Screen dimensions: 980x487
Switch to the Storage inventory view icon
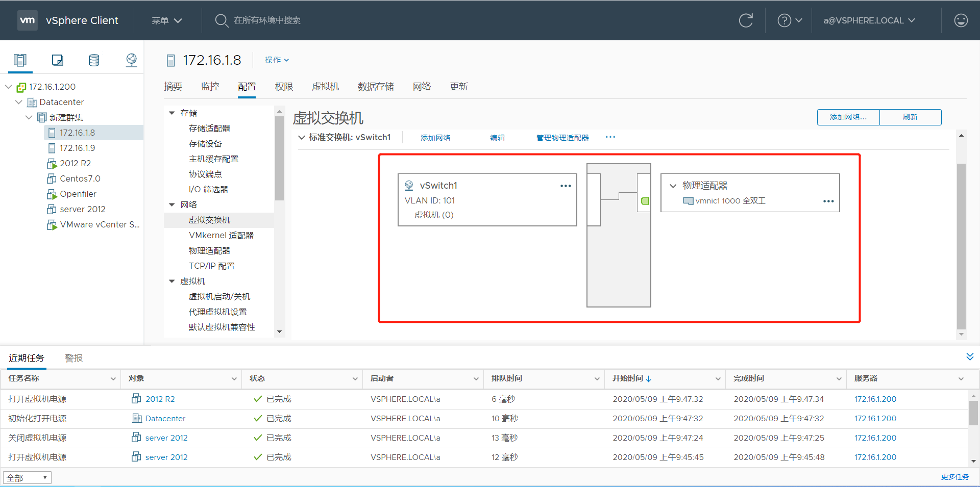[x=94, y=60]
